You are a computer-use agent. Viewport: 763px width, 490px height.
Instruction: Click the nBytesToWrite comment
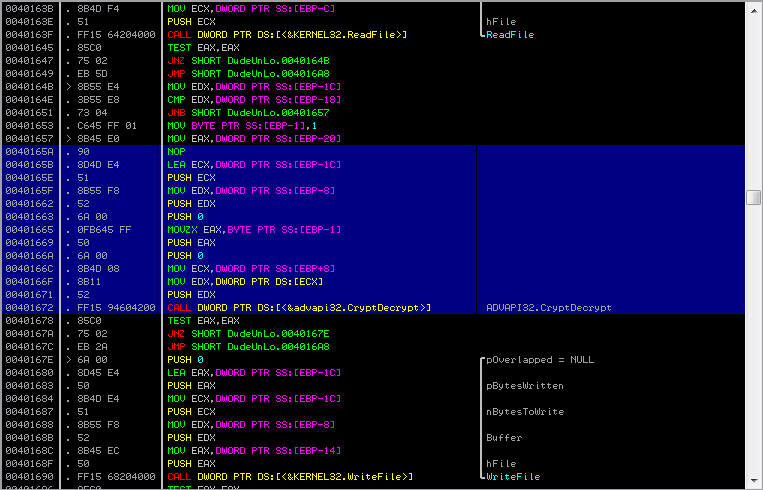pyautogui.click(x=525, y=412)
